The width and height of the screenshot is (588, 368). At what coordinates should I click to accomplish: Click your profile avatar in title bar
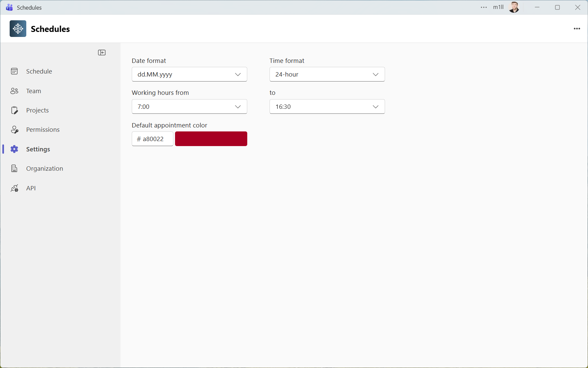514,7
